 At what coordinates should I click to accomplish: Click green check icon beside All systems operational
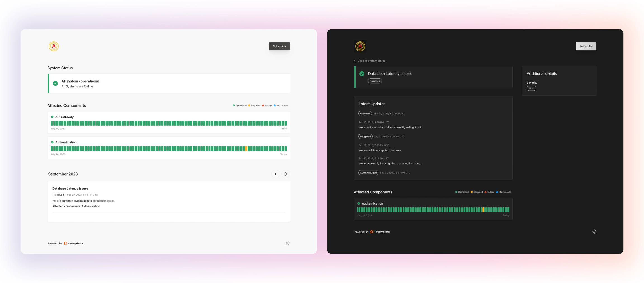pyautogui.click(x=55, y=83)
